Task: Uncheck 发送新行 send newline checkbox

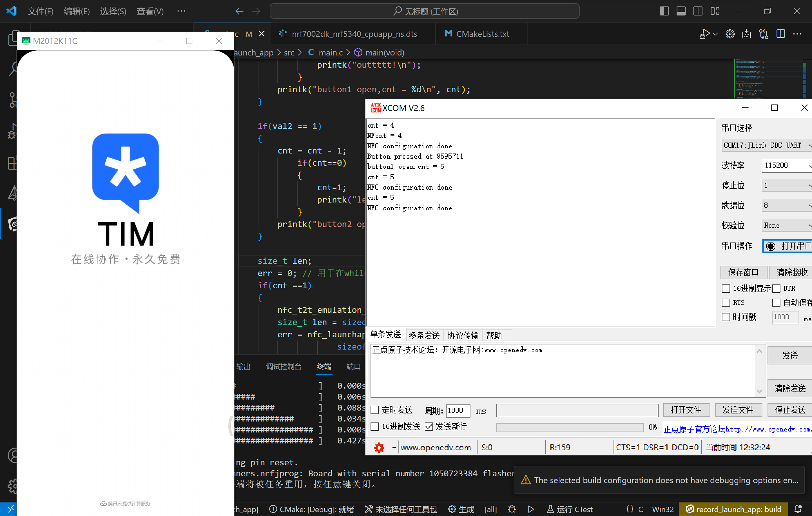Action: pyautogui.click(x=429, y=427)
